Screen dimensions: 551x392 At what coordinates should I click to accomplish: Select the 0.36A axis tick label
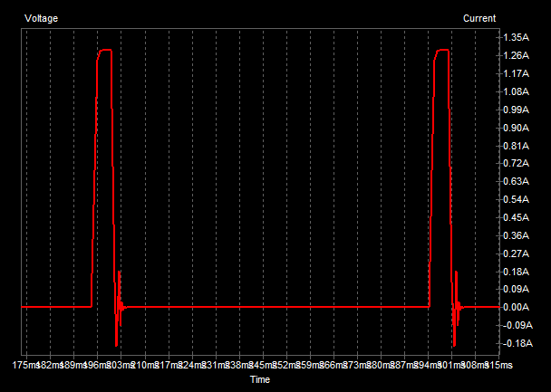click(x=517, y=235)
